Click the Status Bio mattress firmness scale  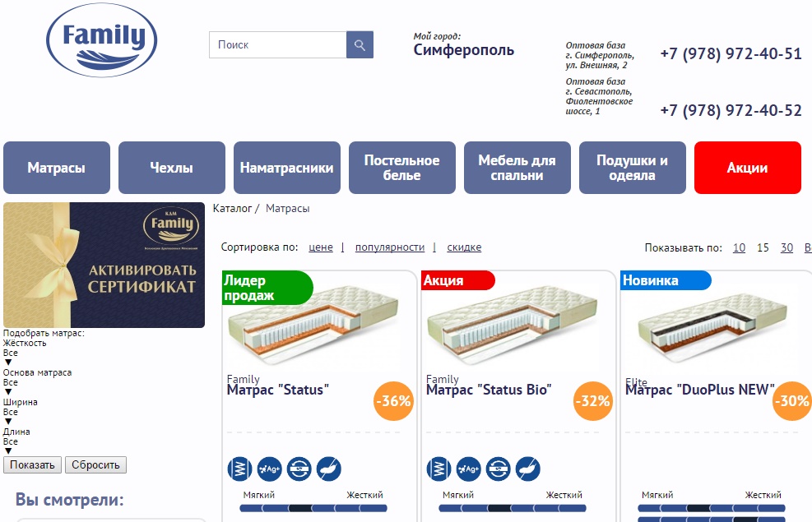513,508
